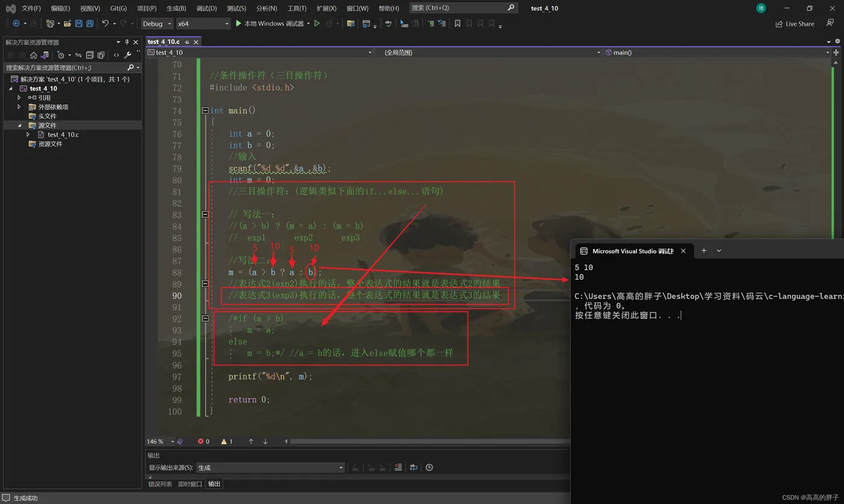
Task: Open the x64 platform dropdown
Action: pyautogui.click(x=203, y=24)
